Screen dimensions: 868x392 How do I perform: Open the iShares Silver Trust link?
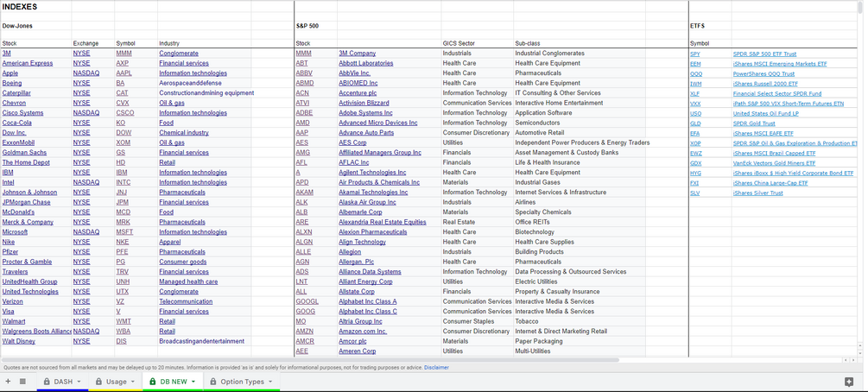[x=758, y=193]
